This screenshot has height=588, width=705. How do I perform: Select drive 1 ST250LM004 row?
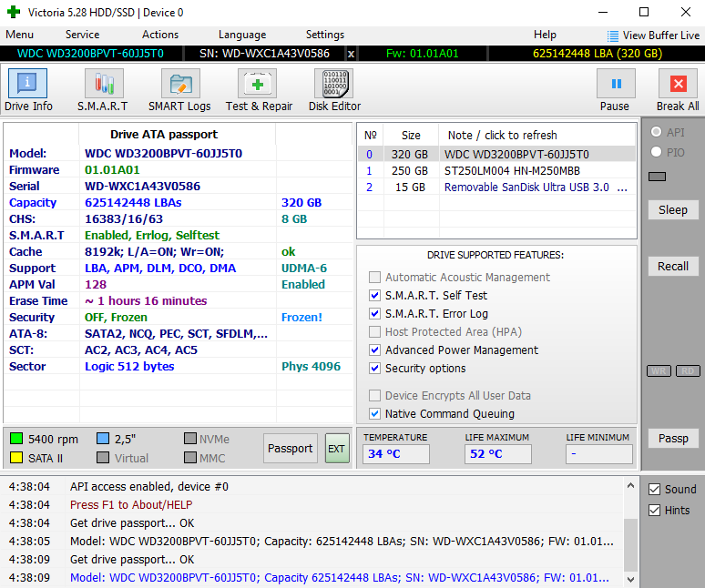pos(496,171)
